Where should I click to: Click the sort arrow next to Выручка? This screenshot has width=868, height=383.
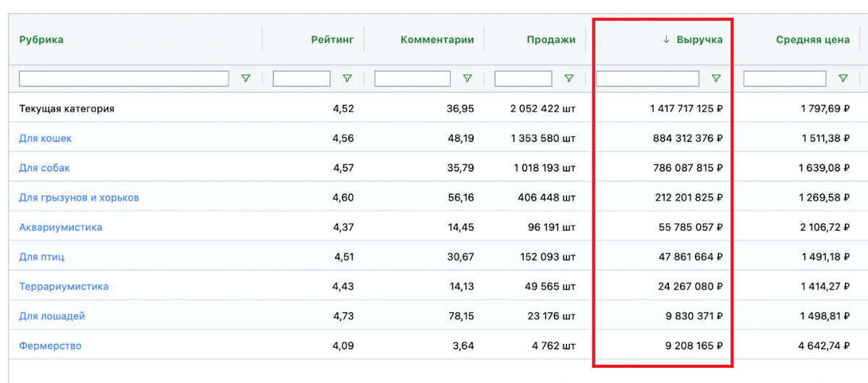coord(666,40)
